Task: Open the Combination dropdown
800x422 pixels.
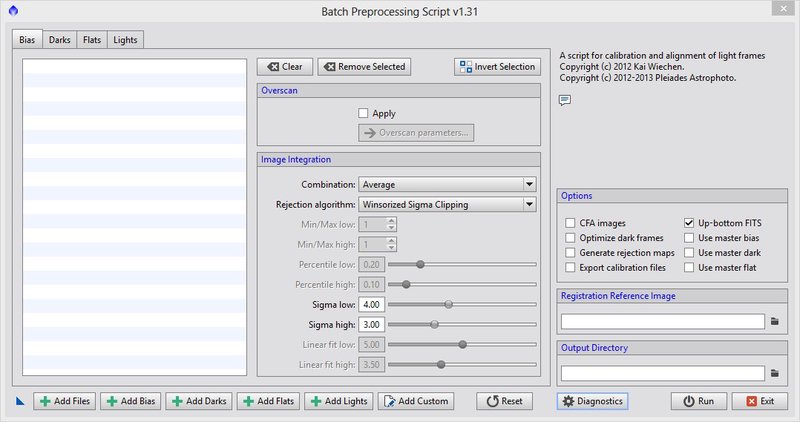Action: point(447,184)
